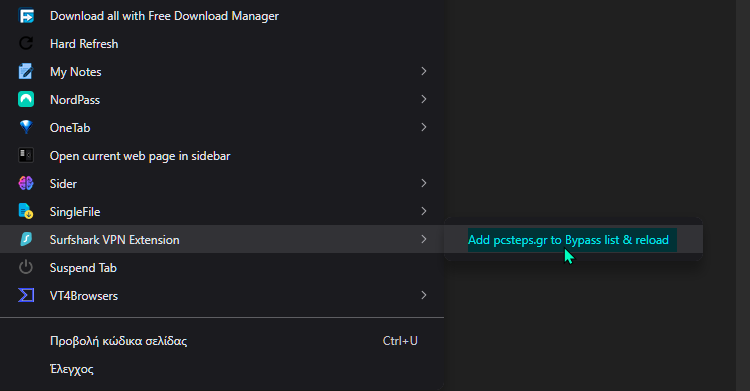Open the OneTab submenu arrow
Image resolution: width=750 pixels, height=391 pixels.
click(x=423, y=127)
